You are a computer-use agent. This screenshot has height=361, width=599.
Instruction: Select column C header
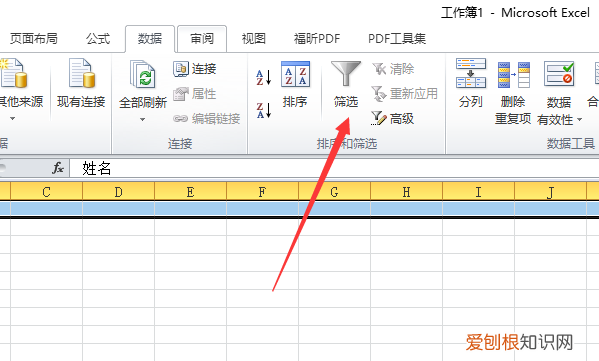click(47, 191)
